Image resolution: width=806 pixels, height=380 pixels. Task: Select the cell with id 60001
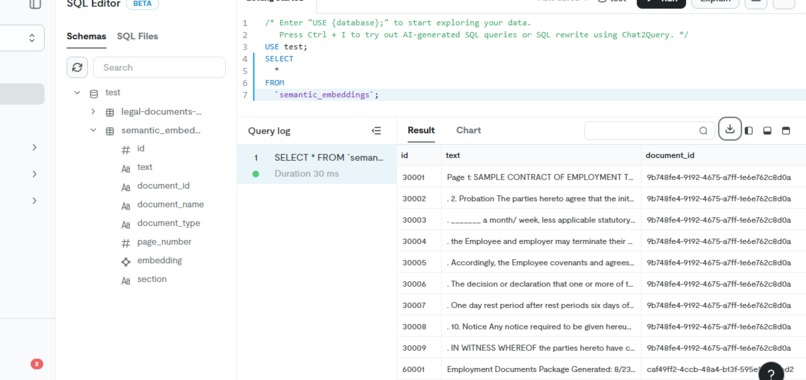pyautogui.click(x=419, y=369)
